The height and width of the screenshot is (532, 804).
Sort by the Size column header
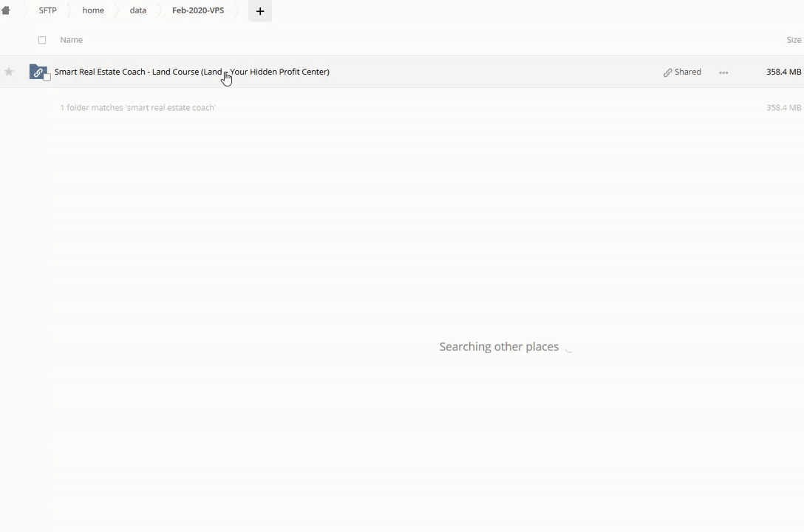[x=793, y=40]
